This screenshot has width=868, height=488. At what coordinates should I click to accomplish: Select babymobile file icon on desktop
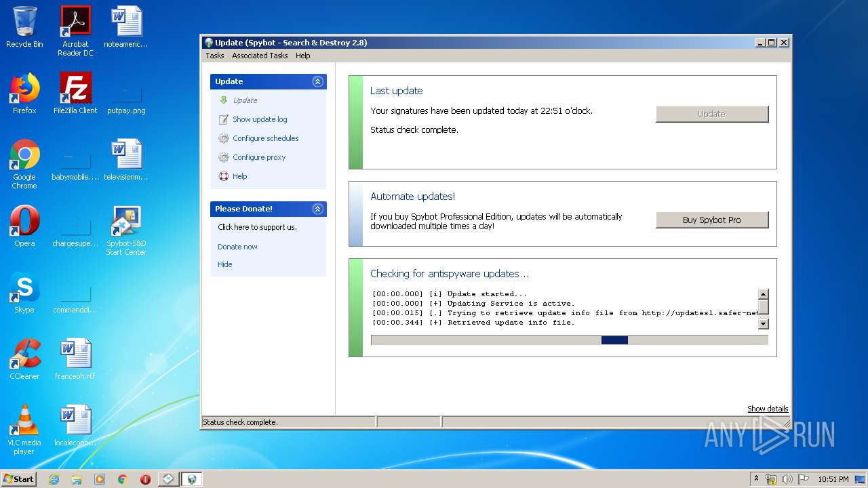pos(75,161)
